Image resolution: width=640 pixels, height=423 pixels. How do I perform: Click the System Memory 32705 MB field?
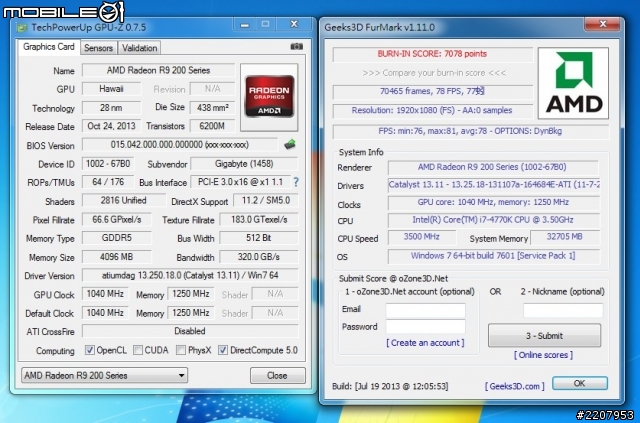[565, 237]
